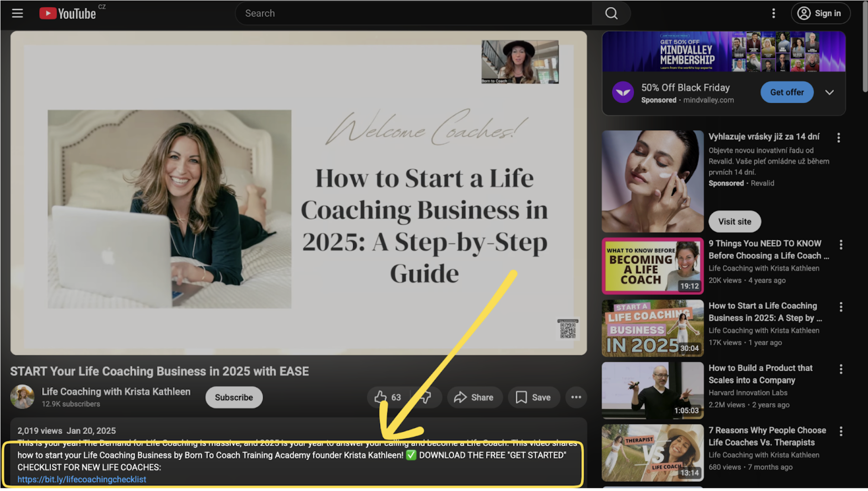Image resolution: width=868 pixels, height=491 pixels.
Task: Open the Share options
Action: click(474, 397)
